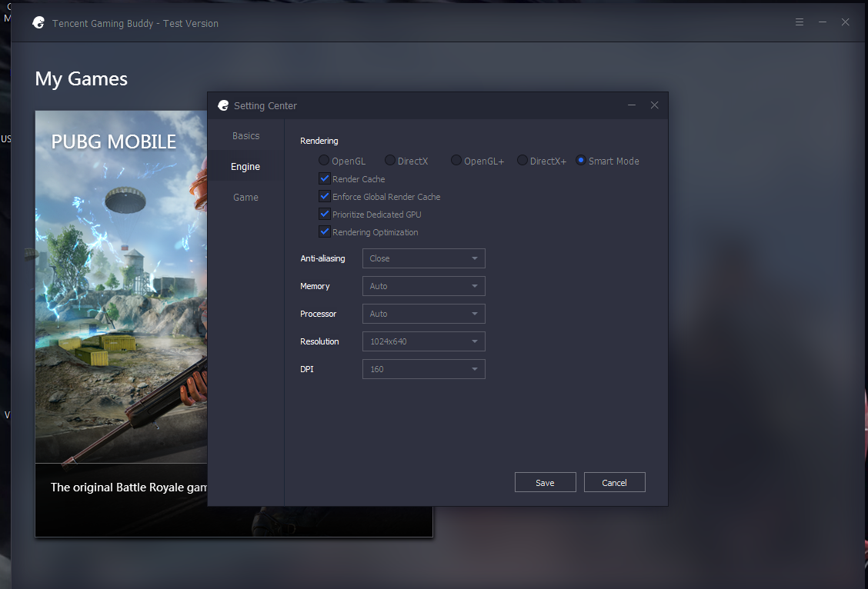This screenshot has width=868, height=589.
Task: Open the Resolution dropdown showing 1024x640
Action: (x=423, y=341)
